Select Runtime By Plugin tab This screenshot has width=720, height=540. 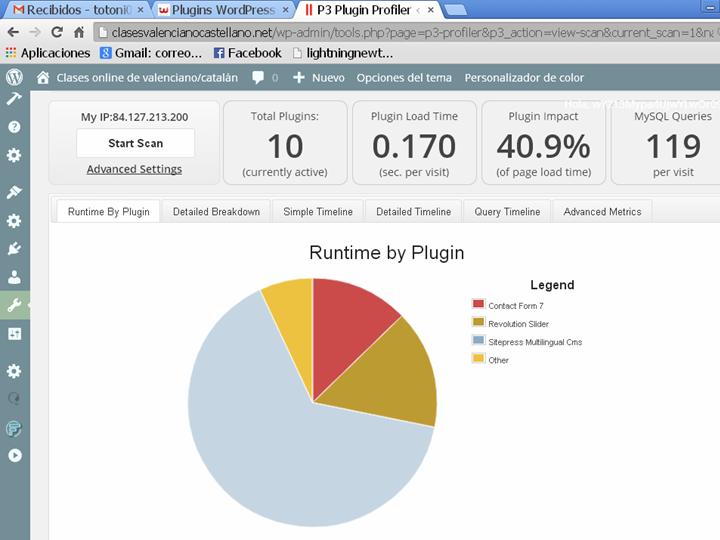pyautogui.click(x=108, y=212)
